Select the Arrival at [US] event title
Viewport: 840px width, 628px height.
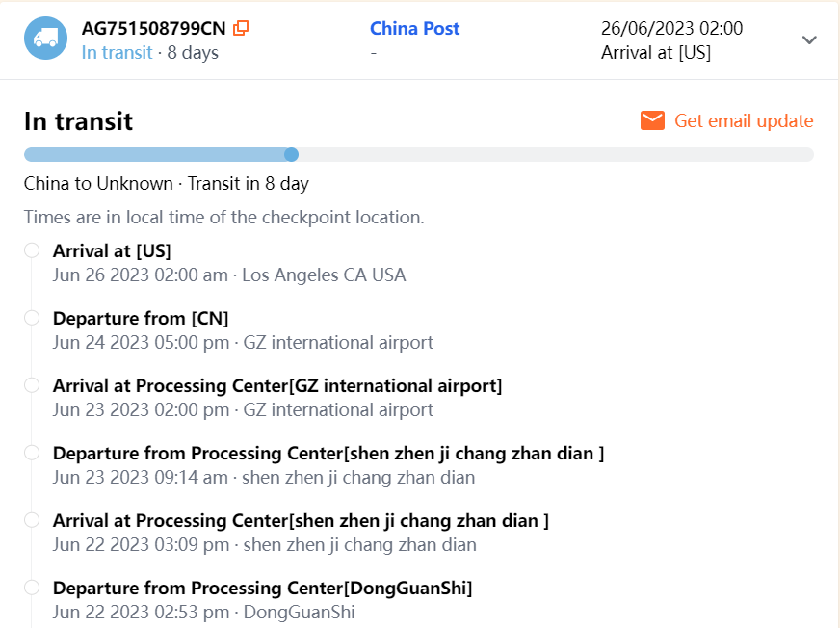coord(112,250)
